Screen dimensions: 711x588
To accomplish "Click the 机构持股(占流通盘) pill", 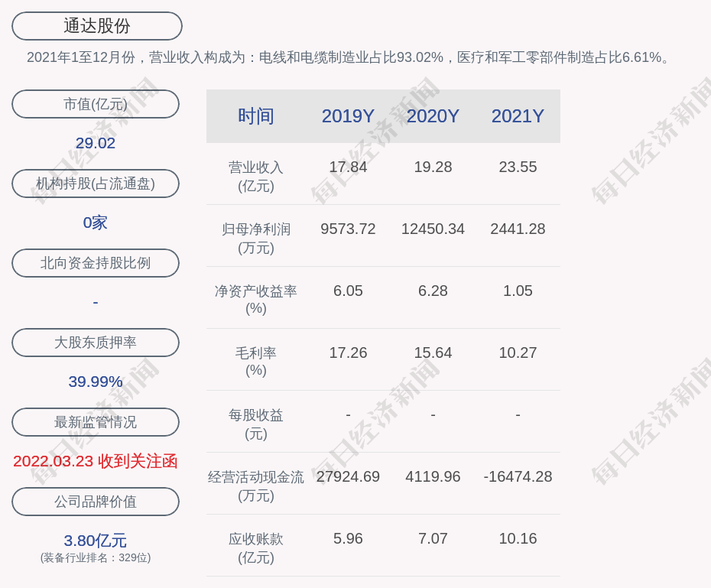I will click(x=96, y=184).
